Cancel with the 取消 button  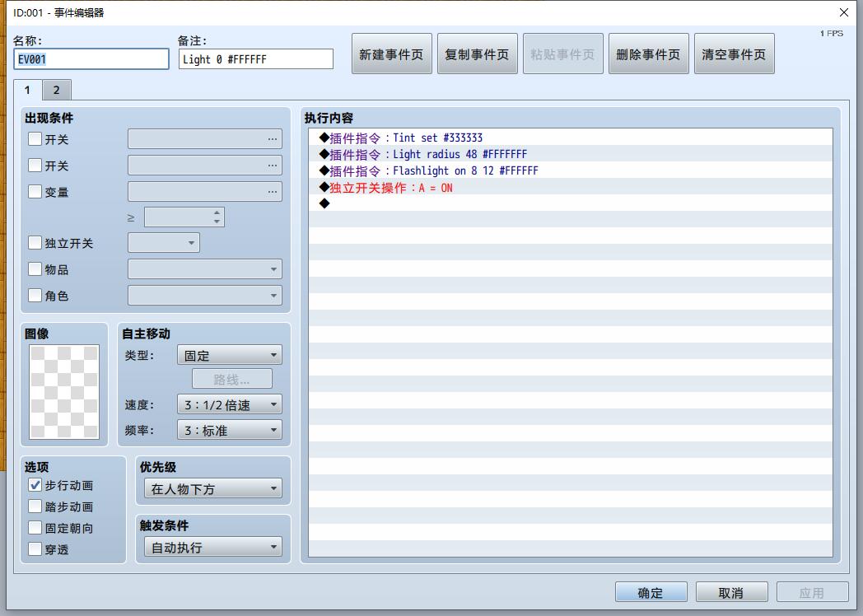731,592
